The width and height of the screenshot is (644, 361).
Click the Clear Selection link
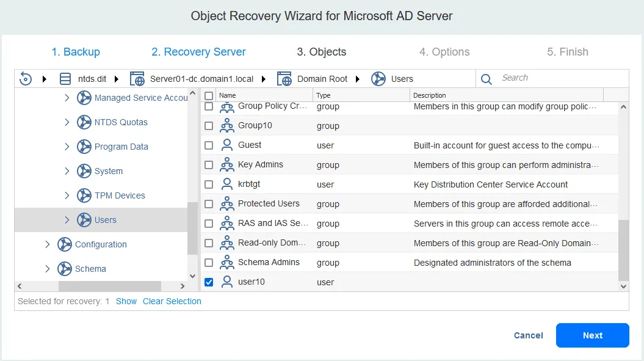(172, 301)
